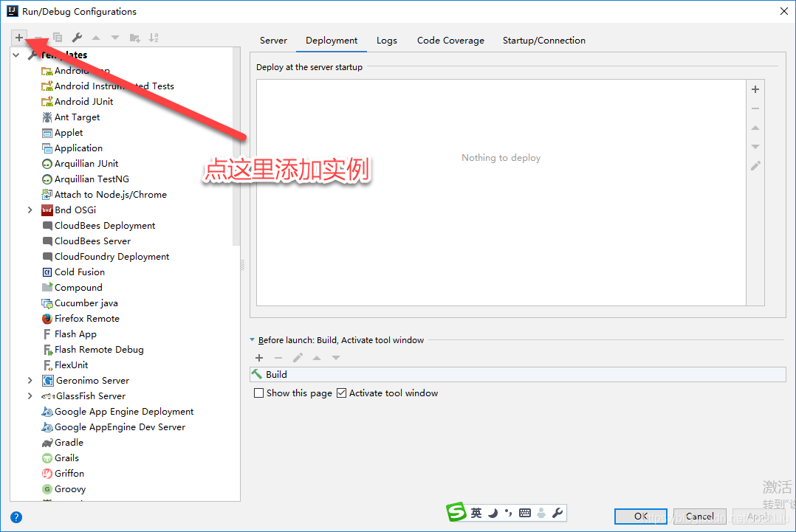Collapse the Before launch section
The width and height of the screenshot is (796, 532).
tap(253, 340)
